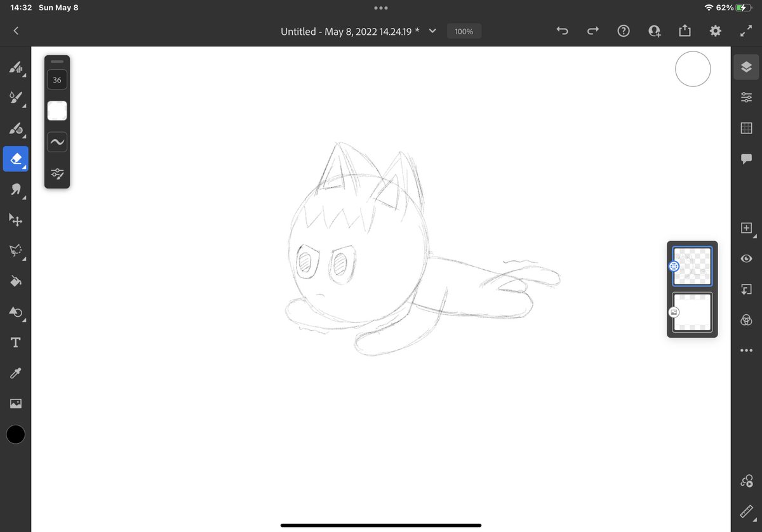Open the Precision grid panel
The height and width of the screenshot is (532, 762).
pyautogui.click(x=746, y=128)
